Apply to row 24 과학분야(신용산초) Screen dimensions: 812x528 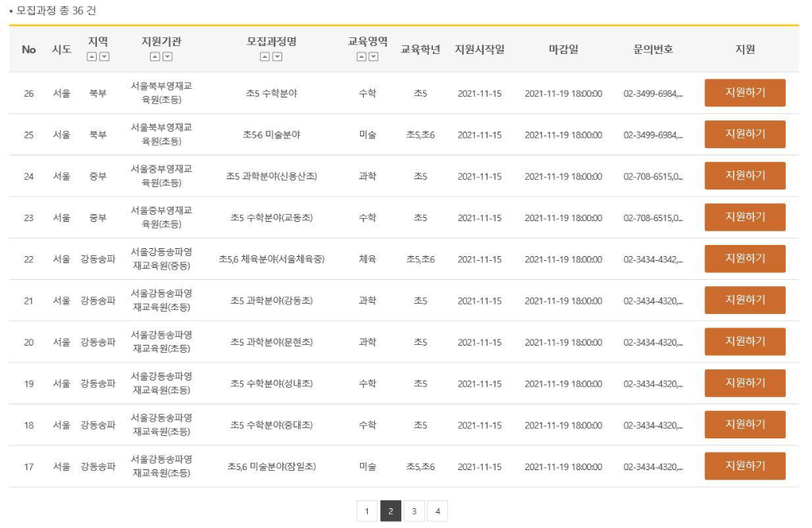click(745, 175)
